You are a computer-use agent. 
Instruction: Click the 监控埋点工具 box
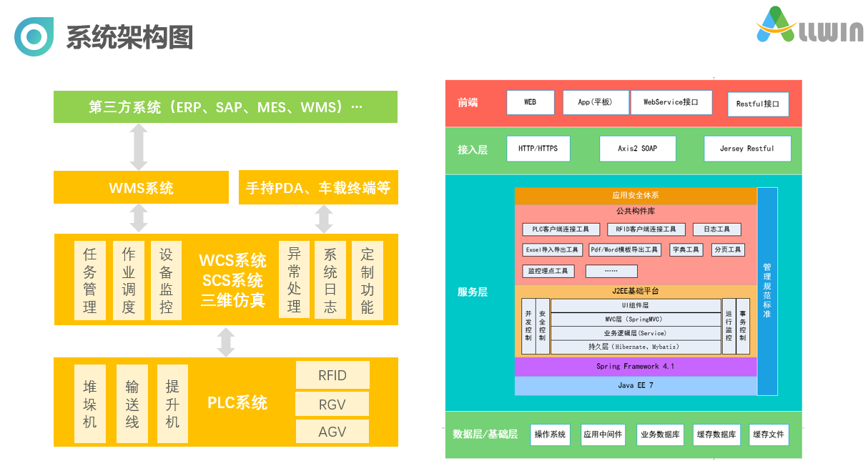tap(549, 272)
